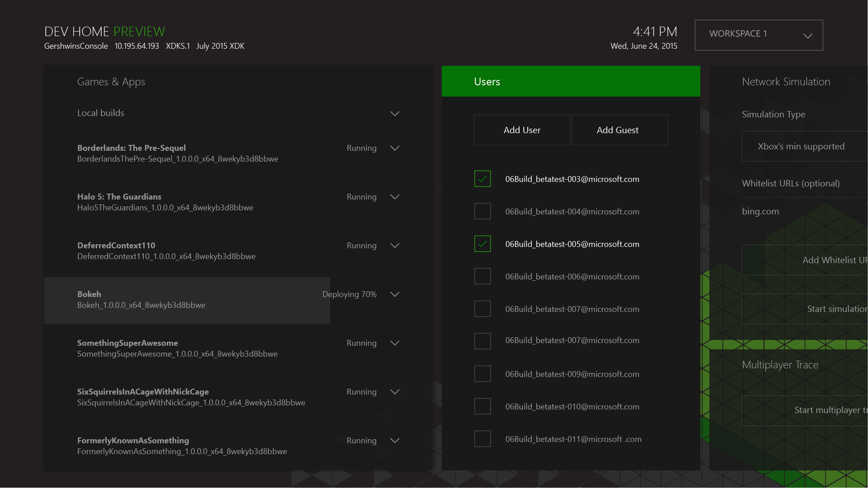The height and width of the screenshot is (488, 868).
Task: Expand the Local builds section
Action: (x=394, y=113)
